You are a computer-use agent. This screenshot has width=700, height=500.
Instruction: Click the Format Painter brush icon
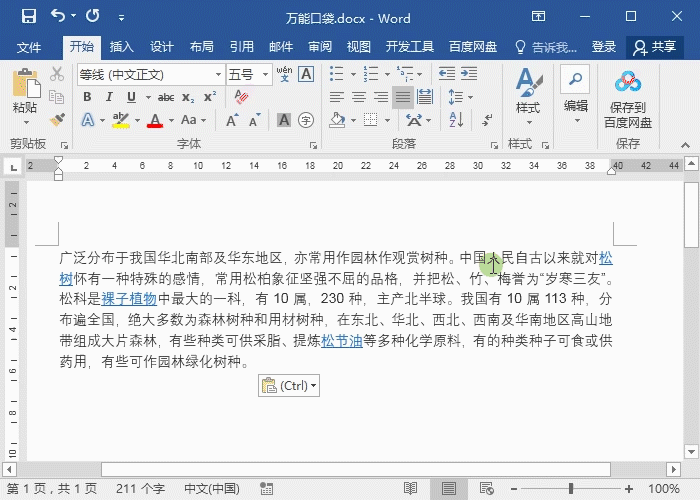(57, 119)
